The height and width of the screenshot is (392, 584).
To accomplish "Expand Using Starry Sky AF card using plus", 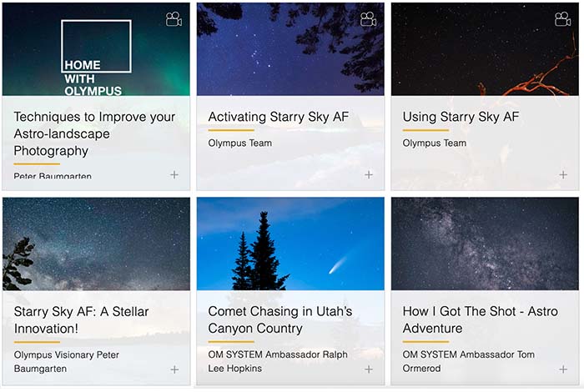I will (563, 174).
